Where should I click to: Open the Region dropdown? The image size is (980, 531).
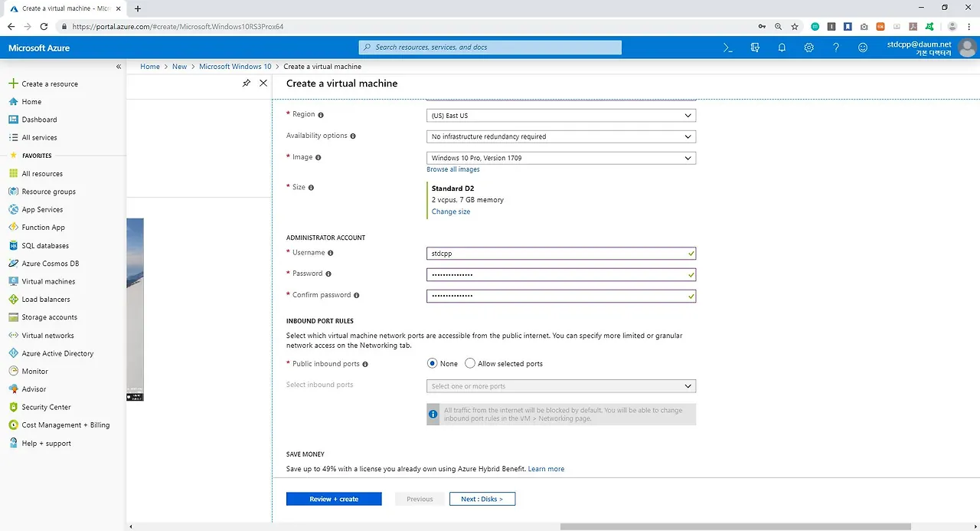tap(561, 115)
